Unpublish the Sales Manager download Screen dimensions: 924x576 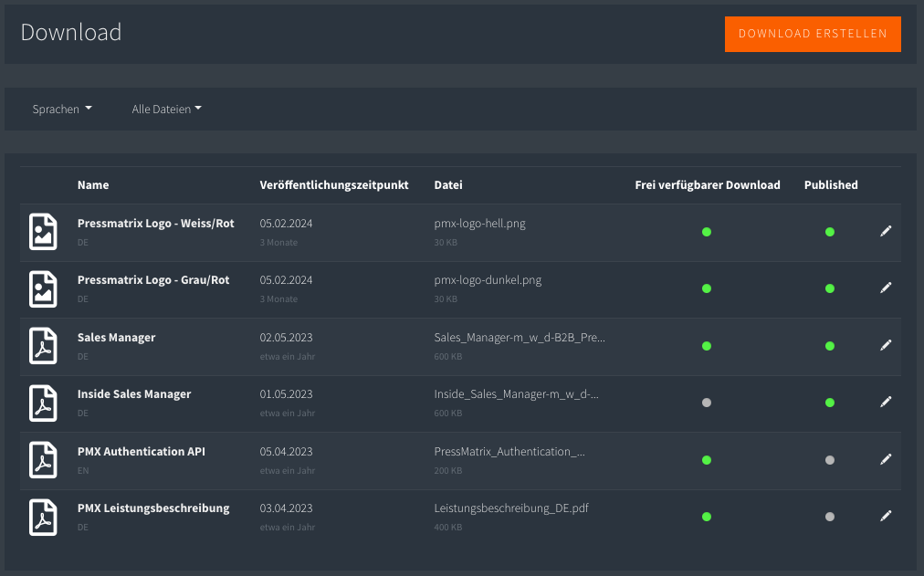click(830, 346)
